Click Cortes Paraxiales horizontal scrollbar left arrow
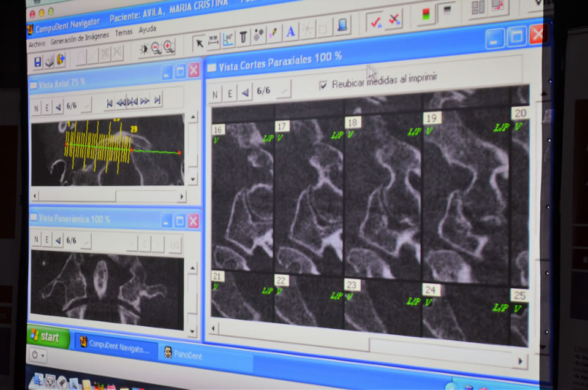Image resolution: width=588 pixels, height=390 pixels. pyautogui.click(x=213, y=329)
